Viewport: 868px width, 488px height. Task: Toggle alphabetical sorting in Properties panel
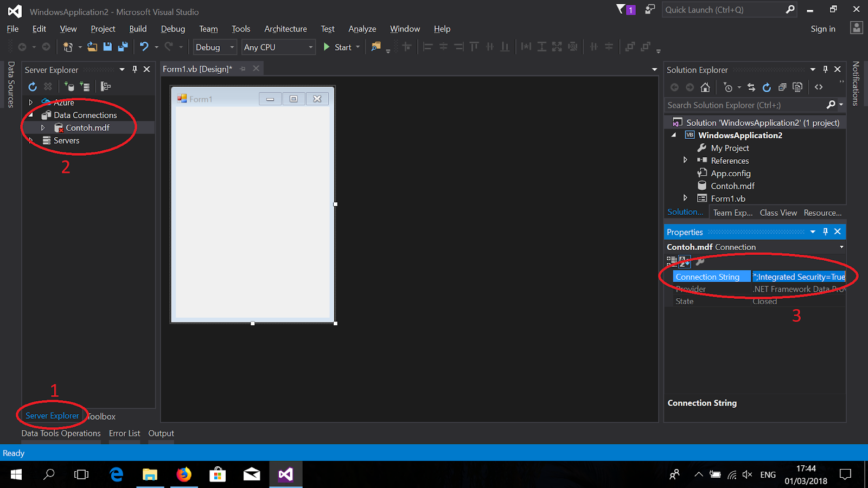(684, 261)
